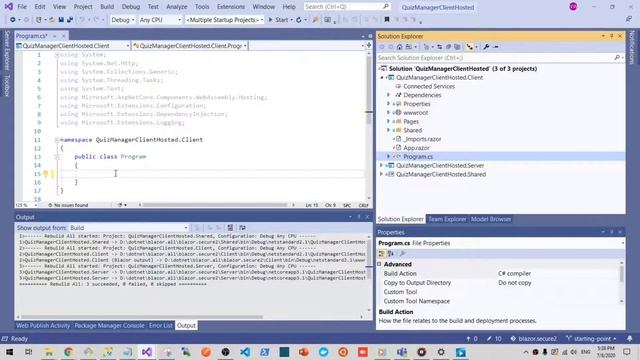The image size is (640, 360).
Task: Click the Home icon in Solution Explorer
Action: [x=400, y=47]
